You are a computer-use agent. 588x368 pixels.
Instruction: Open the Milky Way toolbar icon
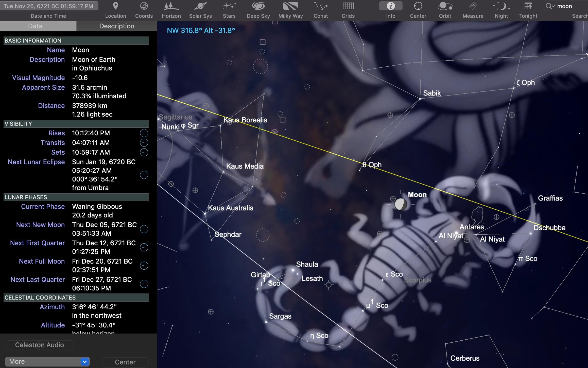click(290, 6)
